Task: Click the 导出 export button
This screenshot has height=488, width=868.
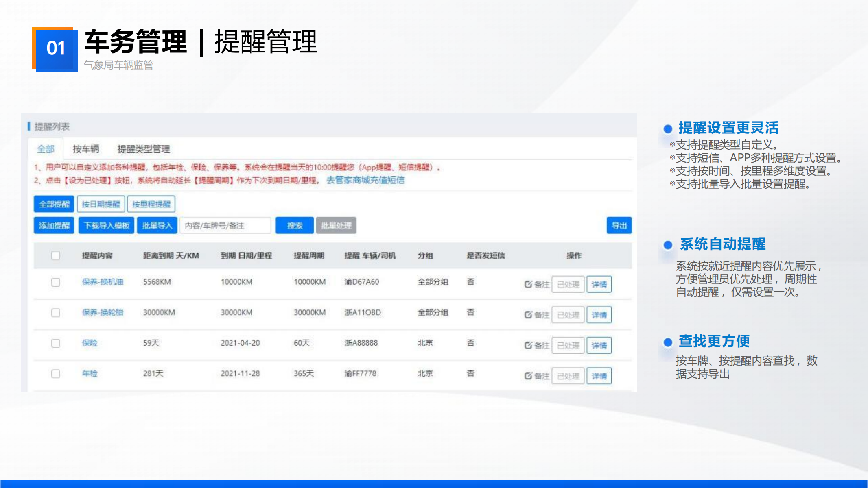Action: coord(619,225)
